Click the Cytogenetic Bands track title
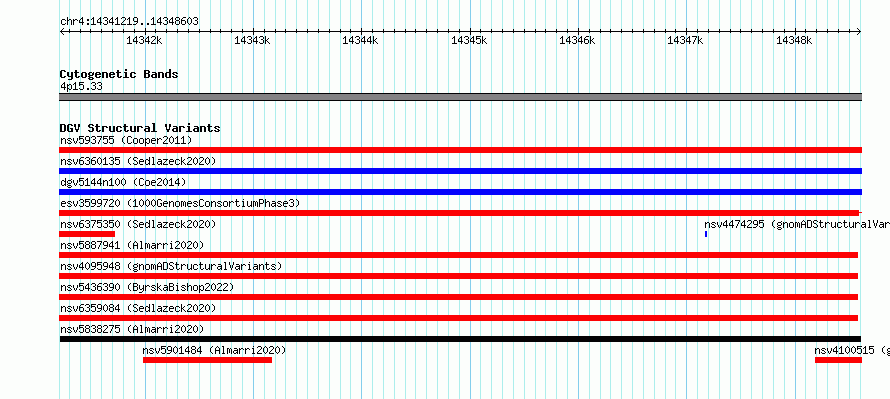This screenshot has width=890, height=399. 119,74
